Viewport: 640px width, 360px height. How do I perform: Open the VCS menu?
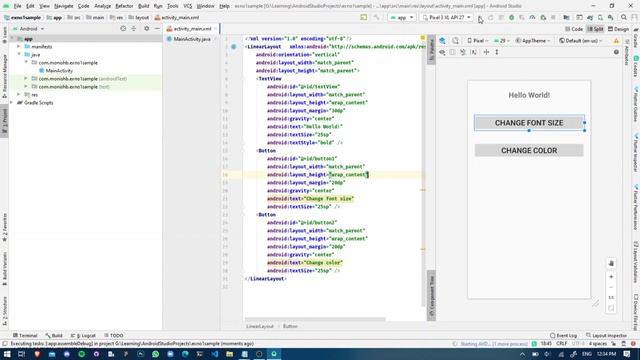187,6
